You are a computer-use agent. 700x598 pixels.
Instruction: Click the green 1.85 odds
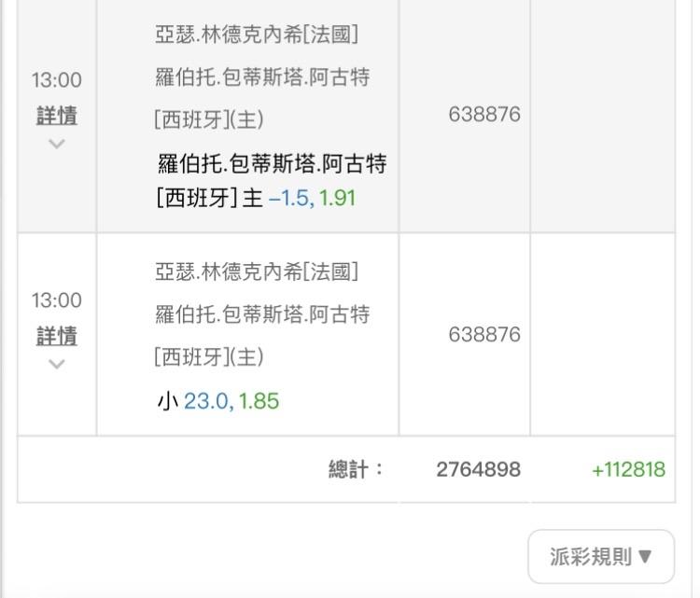tap(259, 401)
